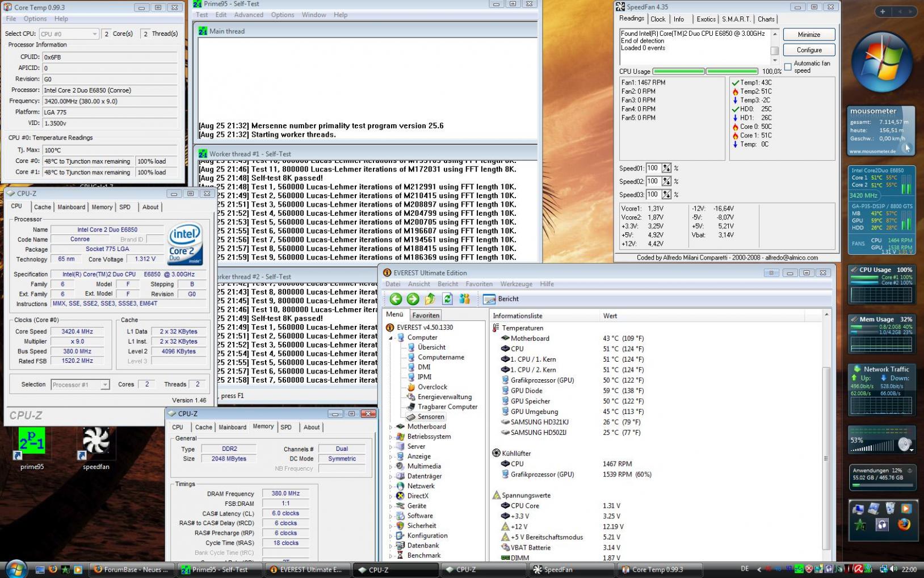924x578 pixels.
Task: Open the Processor Selection dropdown in CPU-Z
Action: tap(79, 385)
